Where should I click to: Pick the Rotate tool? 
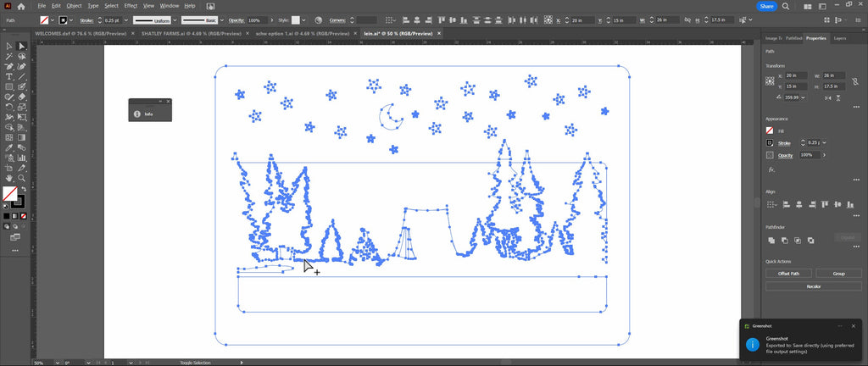(x=9, y=107)
